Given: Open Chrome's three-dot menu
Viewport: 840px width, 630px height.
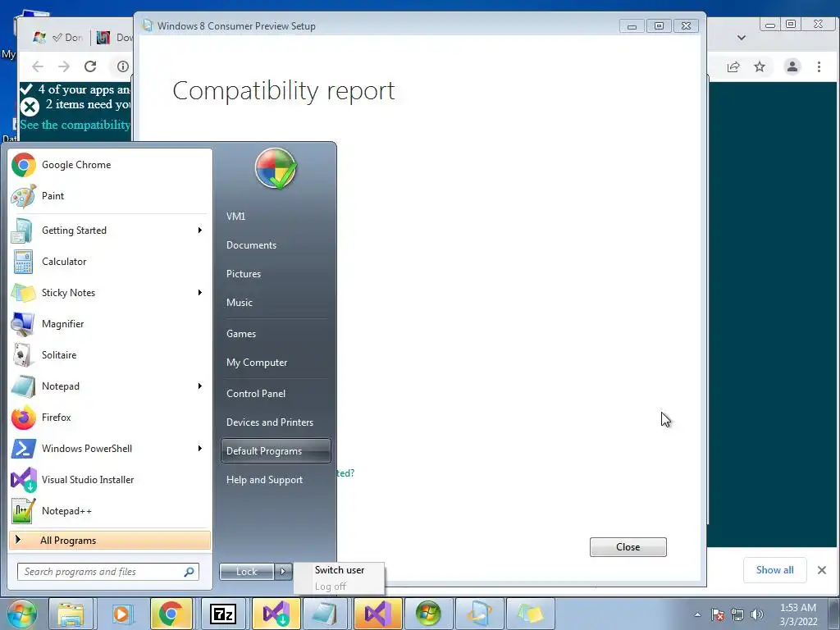Looking at the screenshot, I should (x=819, y=67).
